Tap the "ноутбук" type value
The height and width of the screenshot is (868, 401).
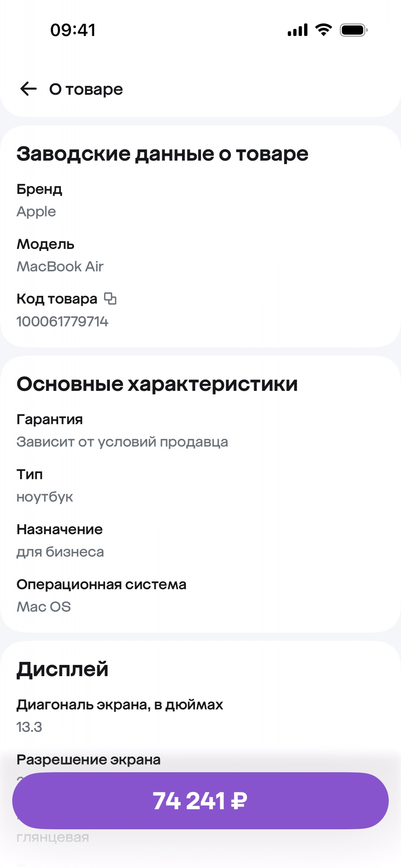click(45, 497)
